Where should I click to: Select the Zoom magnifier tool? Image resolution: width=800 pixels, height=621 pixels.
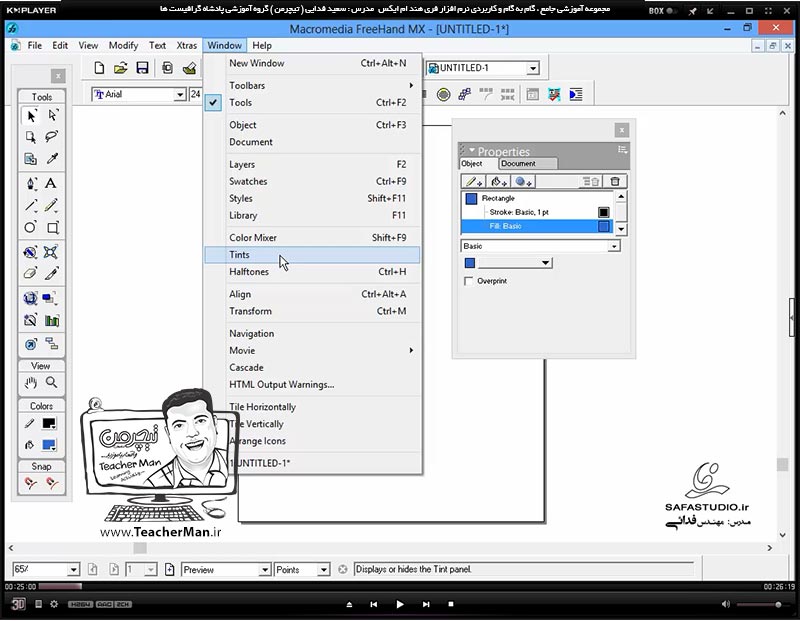[x=52, y=382]
